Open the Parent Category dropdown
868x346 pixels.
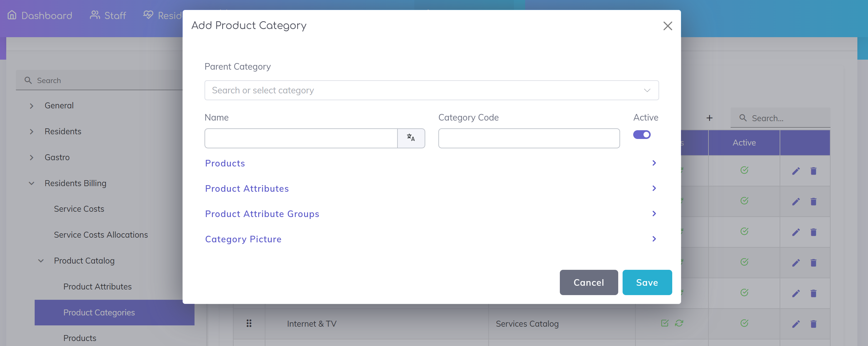coord(431,90)
